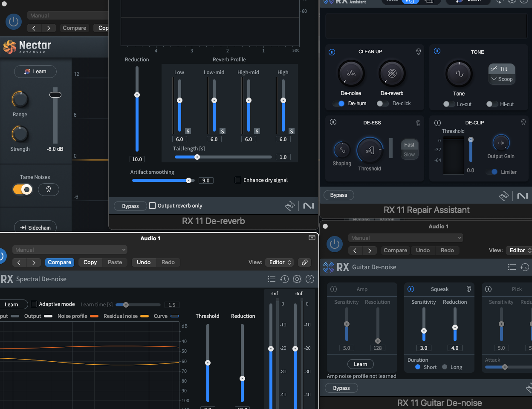
Task: Open Spectral De-noise help icon
Action: click(310, 279)
